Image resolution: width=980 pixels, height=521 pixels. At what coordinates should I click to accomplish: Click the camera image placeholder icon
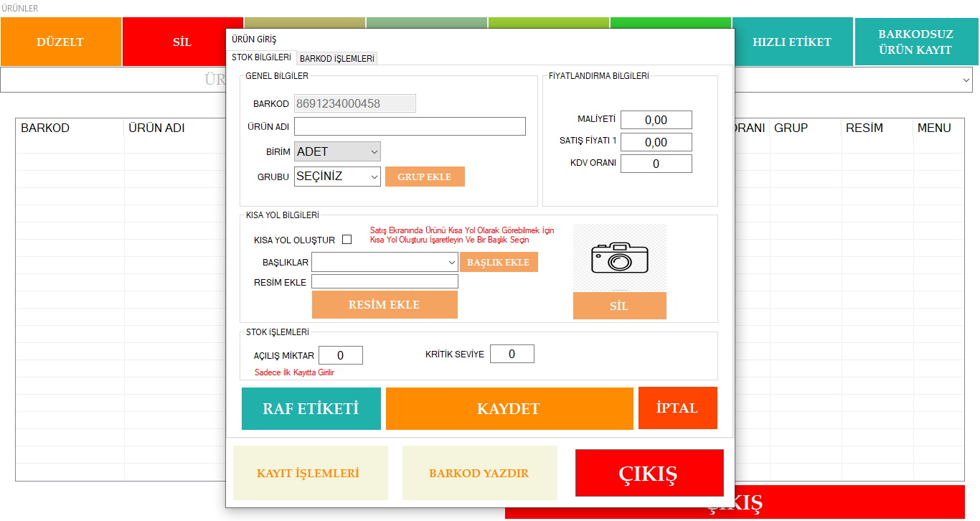pos(619,258)
